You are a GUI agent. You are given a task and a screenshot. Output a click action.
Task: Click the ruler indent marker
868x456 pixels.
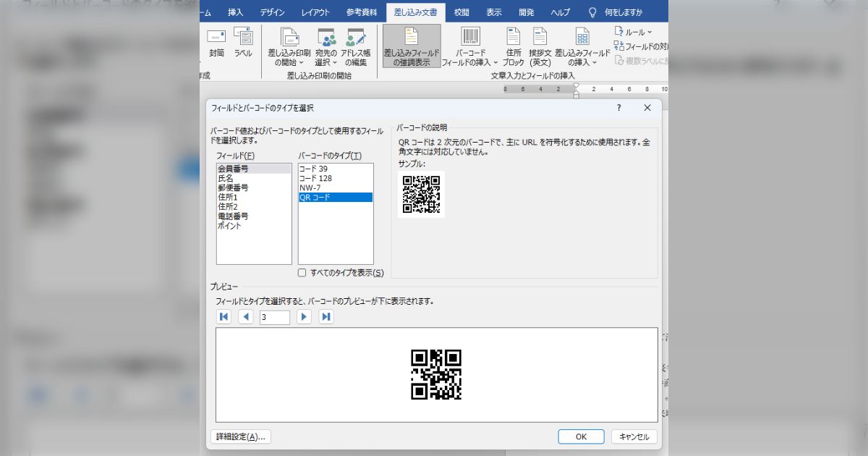point(576,90)
